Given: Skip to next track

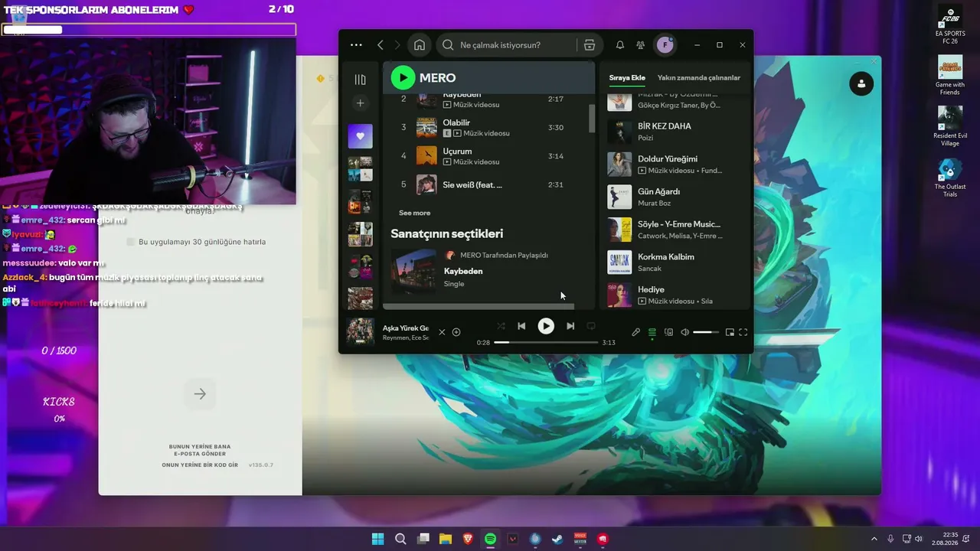Looking at the screenshot, I should point(570,326).
